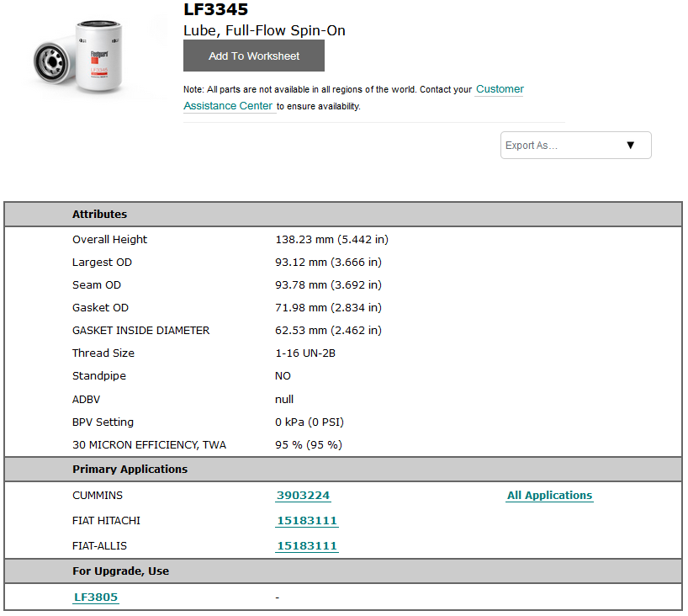Select the Attributes section header

coord(99,214)
